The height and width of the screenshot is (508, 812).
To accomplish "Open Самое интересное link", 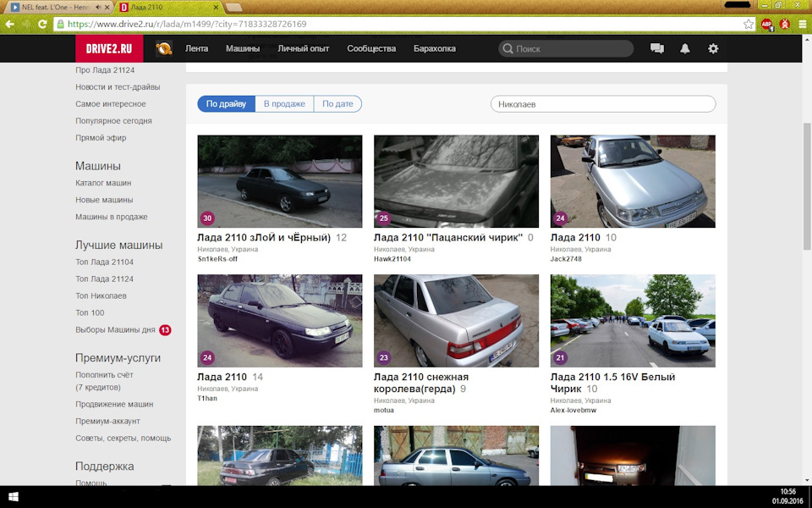I will click(x=111, y=103).
